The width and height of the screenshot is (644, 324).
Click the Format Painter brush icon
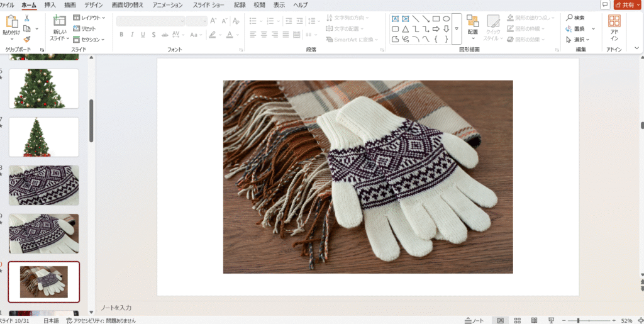pyautogui.click(x=27, y=39)
